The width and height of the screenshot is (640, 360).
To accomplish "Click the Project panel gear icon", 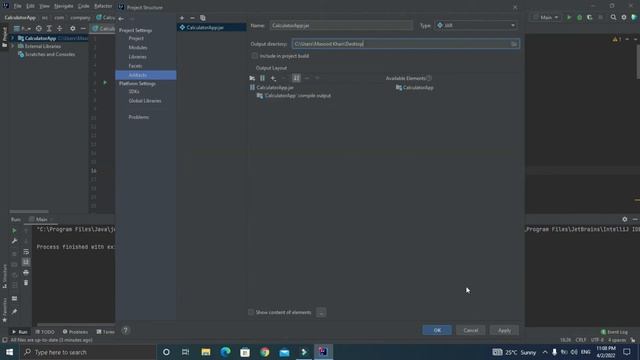I will [x=73, y=29].
